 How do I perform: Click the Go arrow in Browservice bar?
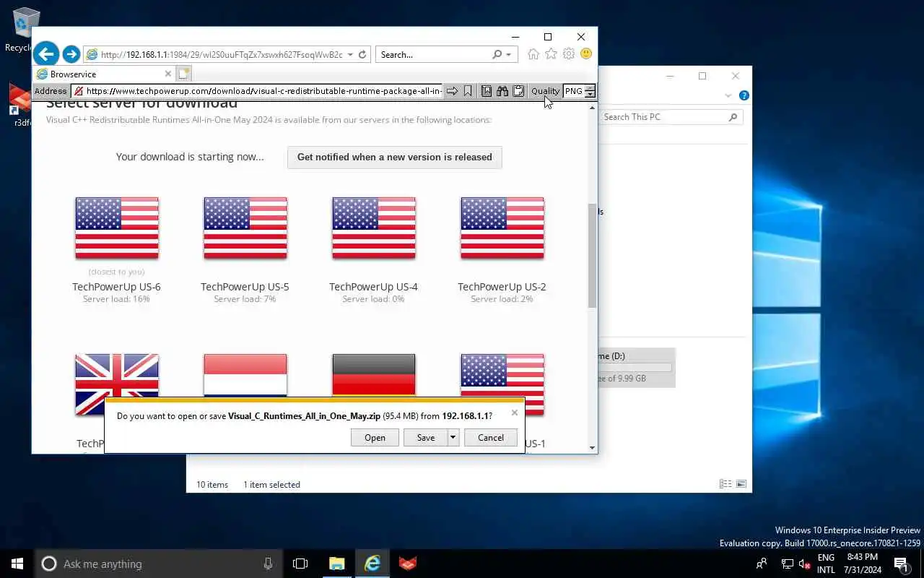[x=452, y=91]
